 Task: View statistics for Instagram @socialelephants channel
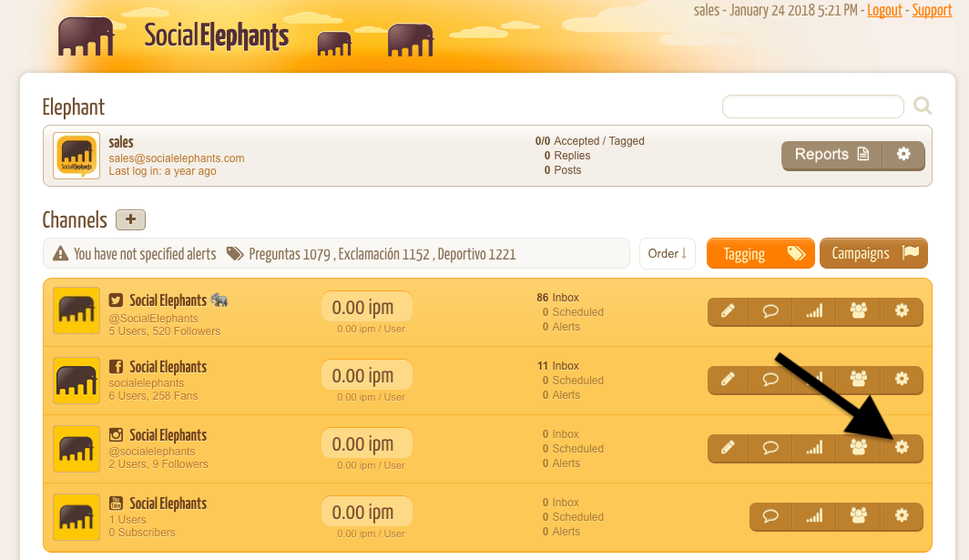point(814,447)
